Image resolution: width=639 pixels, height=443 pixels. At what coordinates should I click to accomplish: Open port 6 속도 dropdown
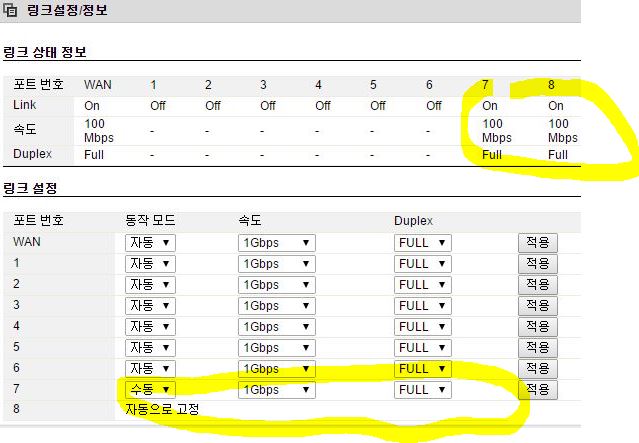pos(276,369)
